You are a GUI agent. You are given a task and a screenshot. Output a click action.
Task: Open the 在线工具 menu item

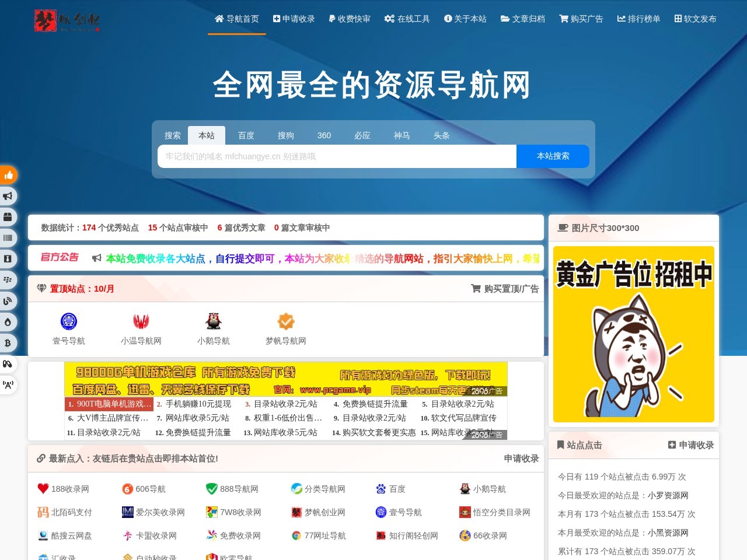coord(407,19)
